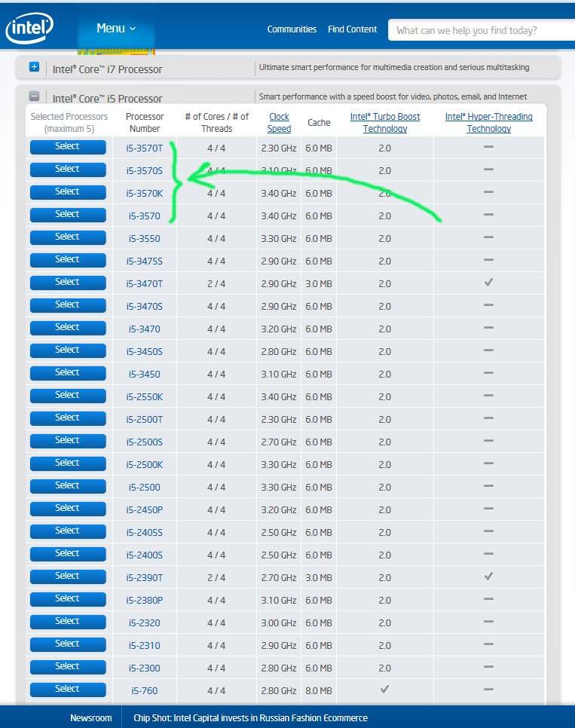Click the 8.0 MB cache for i5-760

click(x=319, y=691)
